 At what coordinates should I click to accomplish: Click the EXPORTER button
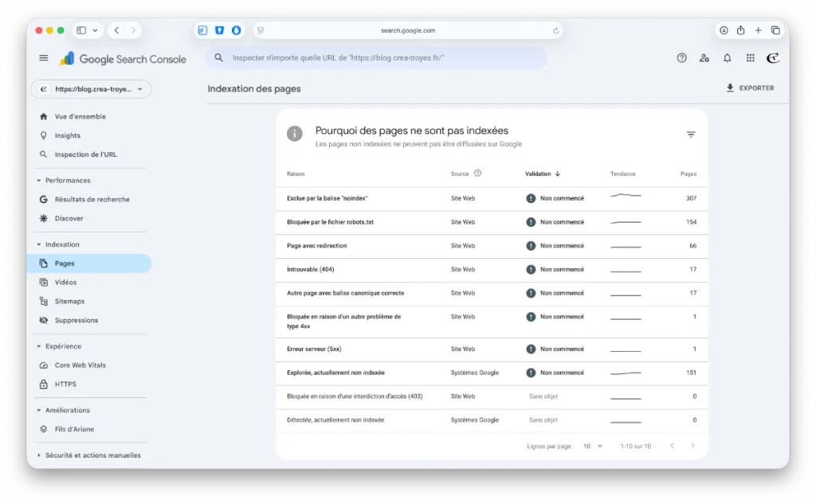750,88
